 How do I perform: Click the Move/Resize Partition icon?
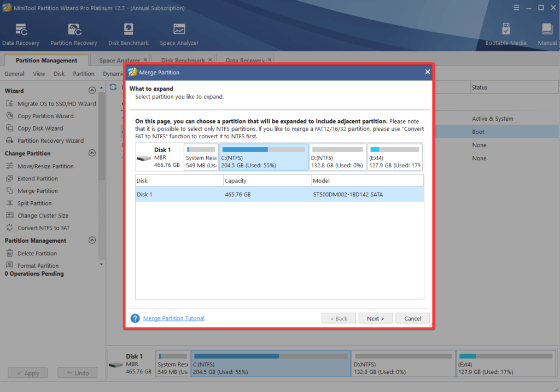(x=10, y=166)
